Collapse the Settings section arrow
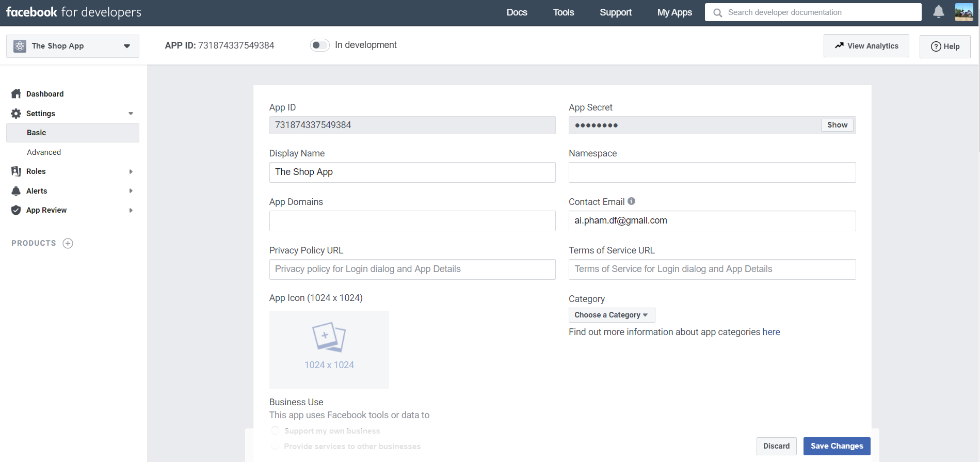The width and height of the screenshot is (980, 462). [x=131, y=114]
